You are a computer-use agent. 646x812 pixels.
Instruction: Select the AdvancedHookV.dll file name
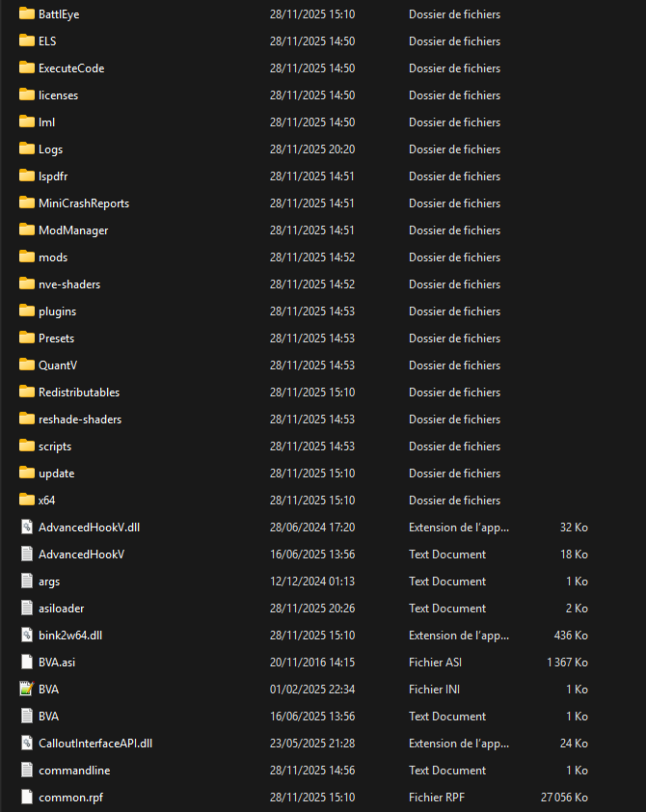(89, 528)
